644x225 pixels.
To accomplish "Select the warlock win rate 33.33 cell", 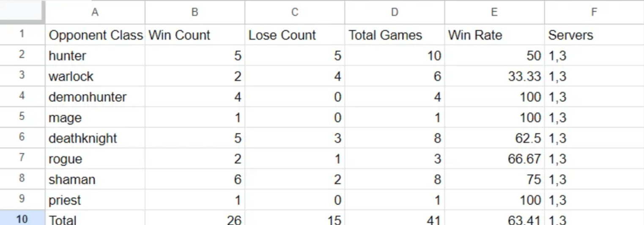I will pyautogui.click(x=494, y=77).
